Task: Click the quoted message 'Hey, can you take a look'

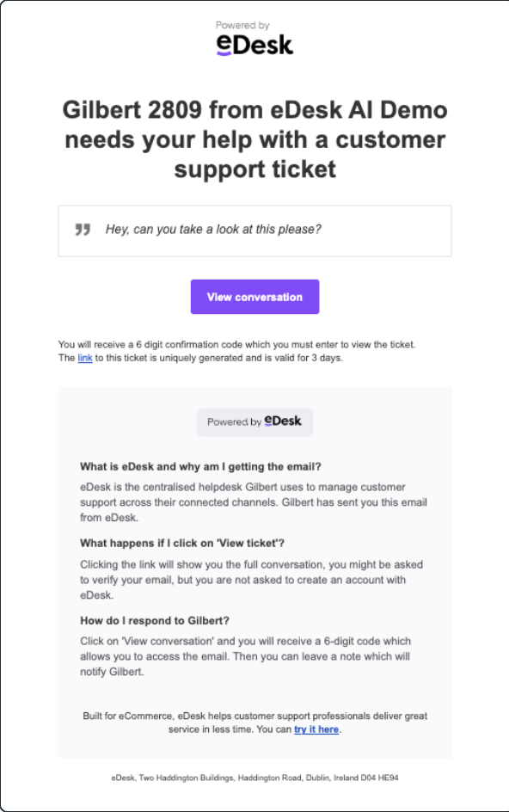Action: pyautogui.click(x=213, y=230)
